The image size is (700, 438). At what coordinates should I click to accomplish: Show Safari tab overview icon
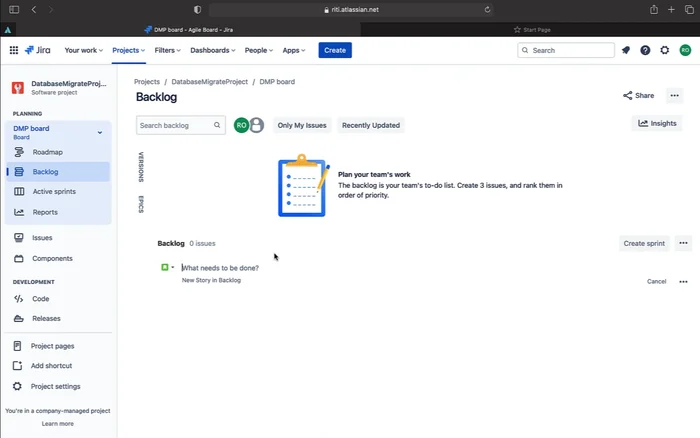coord(689,9)
